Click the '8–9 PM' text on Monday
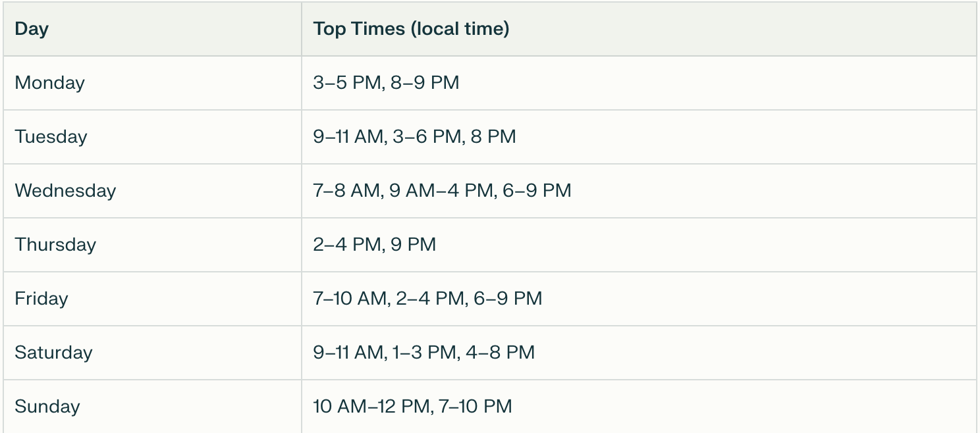 click(425, 83)
